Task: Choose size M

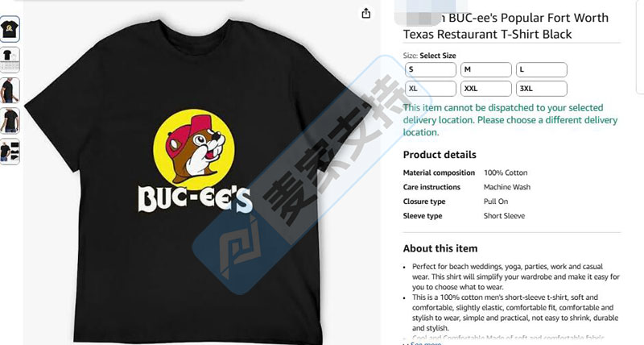Action: (486, 69)
